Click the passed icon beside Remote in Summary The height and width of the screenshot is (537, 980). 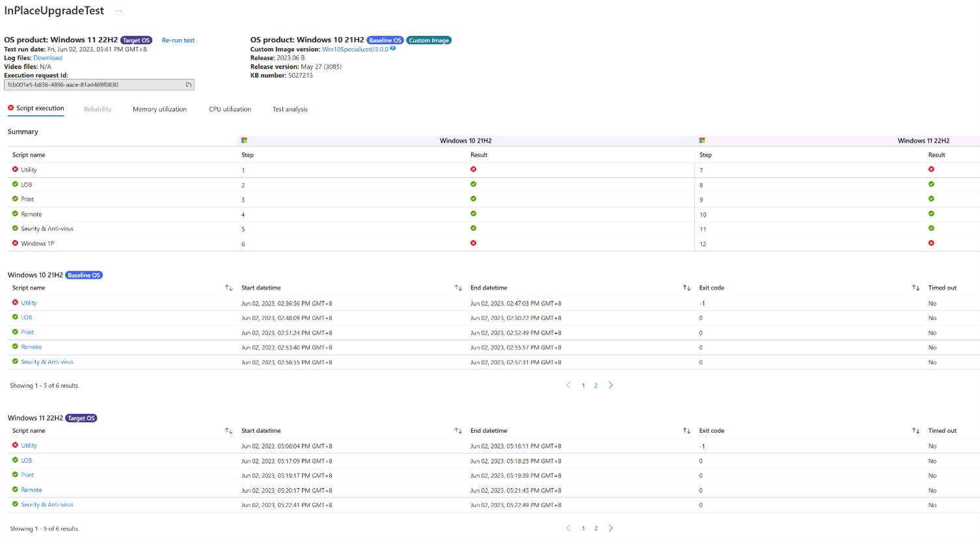15,213
